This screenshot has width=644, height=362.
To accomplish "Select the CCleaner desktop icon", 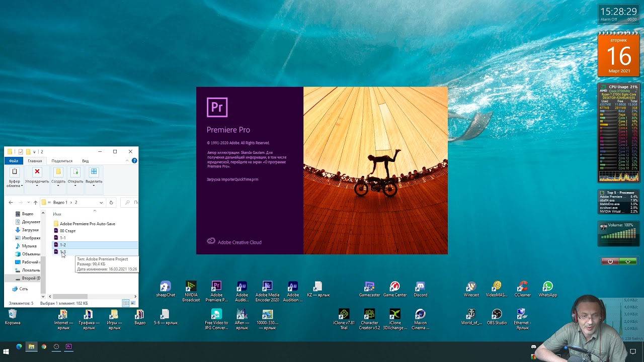I will coord(522,290).
